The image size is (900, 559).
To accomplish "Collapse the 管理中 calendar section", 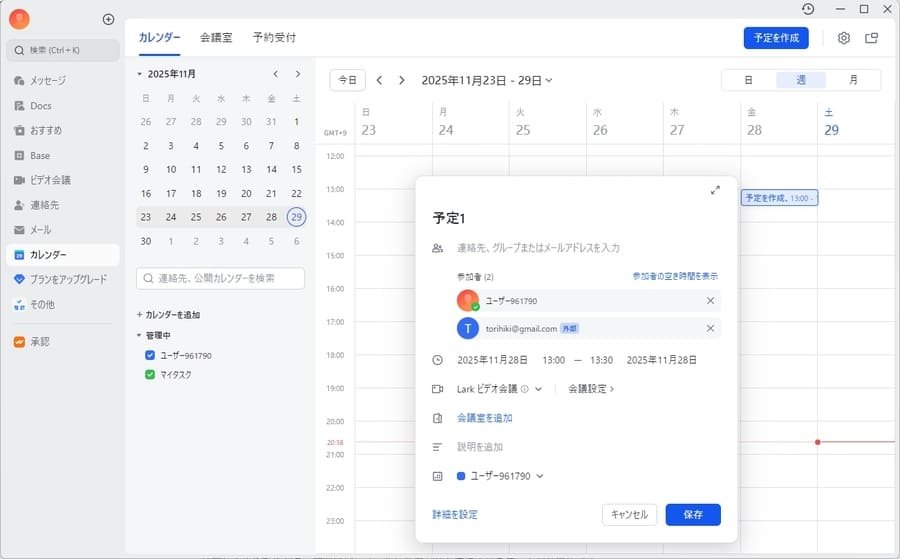I will 139,336.
